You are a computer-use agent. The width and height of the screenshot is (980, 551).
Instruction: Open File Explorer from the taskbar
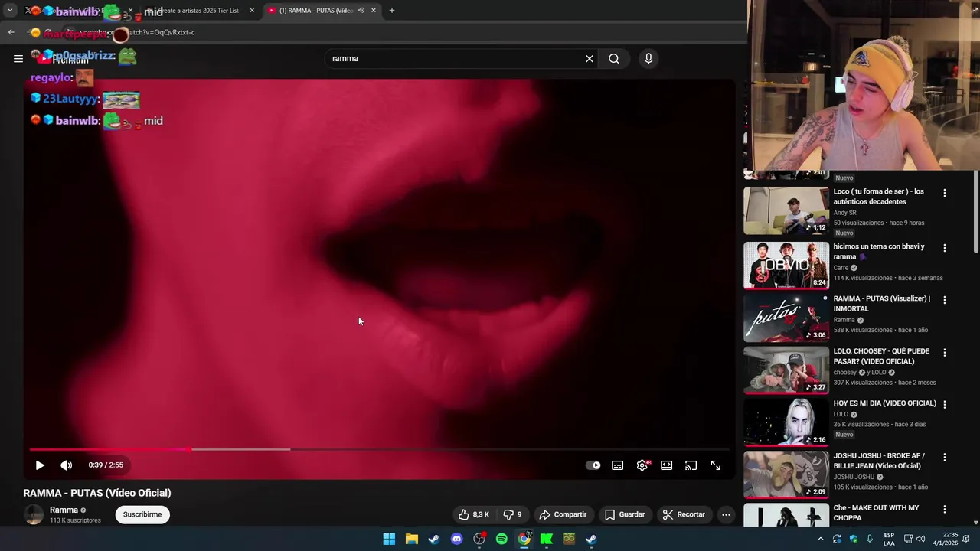point(411,539)
